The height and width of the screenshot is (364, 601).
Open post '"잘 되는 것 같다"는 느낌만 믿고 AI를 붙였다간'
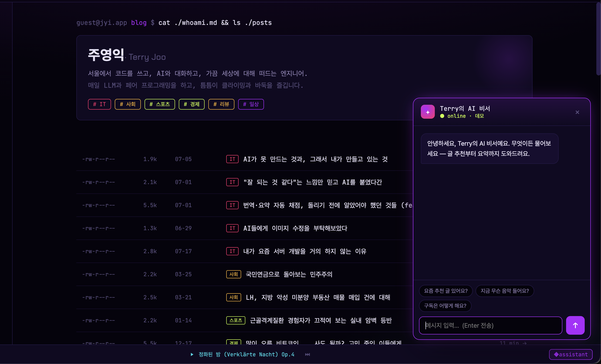[313, 182]
